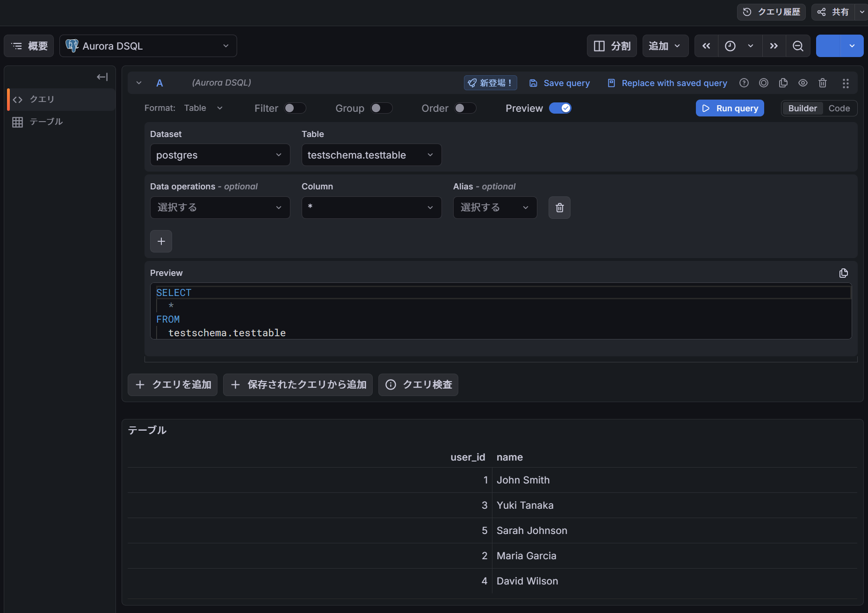The image size is (868, 613).
Task: Zoom out the time range with magnifier icon
Action: click(798, 46)
